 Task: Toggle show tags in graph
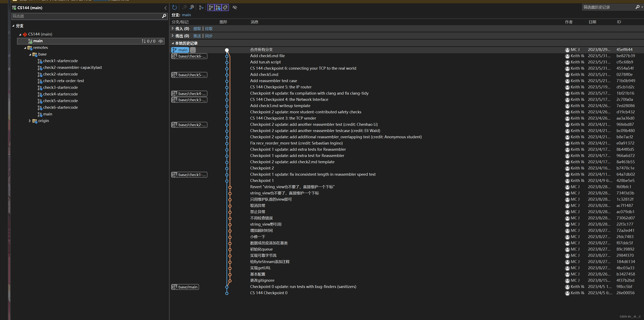coord(225,7)
